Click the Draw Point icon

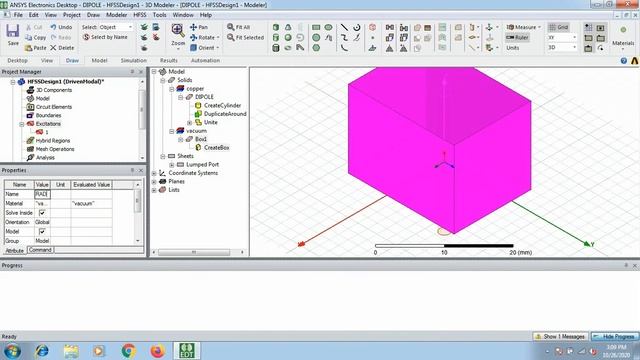click(x=372, y=38)
